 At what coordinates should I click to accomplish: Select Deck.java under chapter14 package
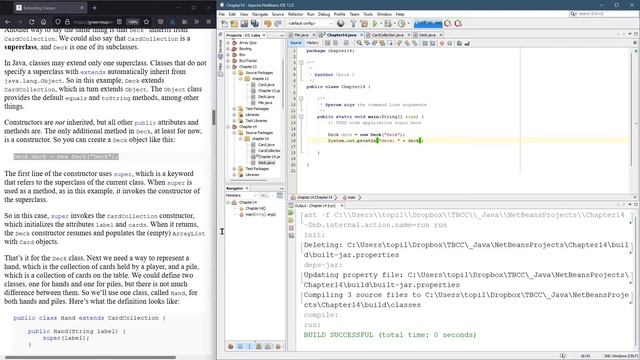tap(266, 162)
